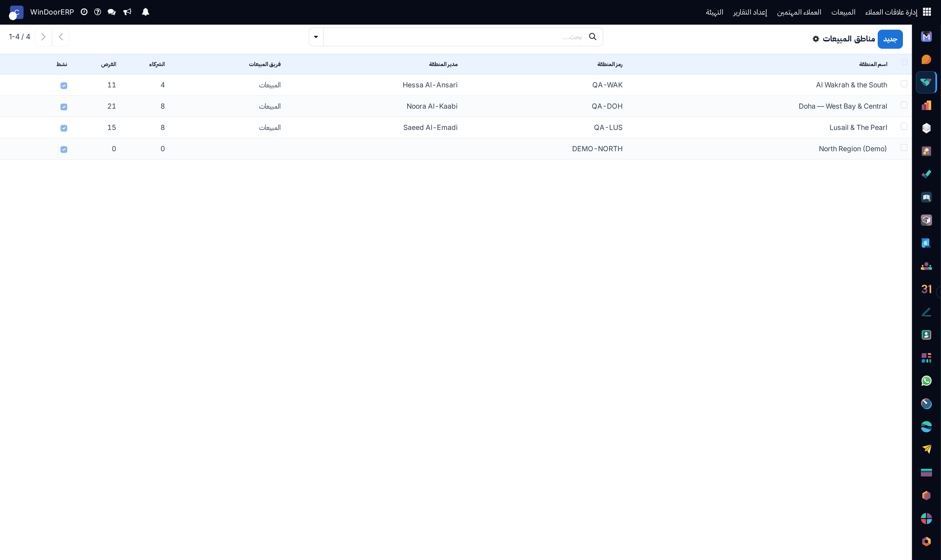Open the M mail app in sidebar

[x=926, y=37]
